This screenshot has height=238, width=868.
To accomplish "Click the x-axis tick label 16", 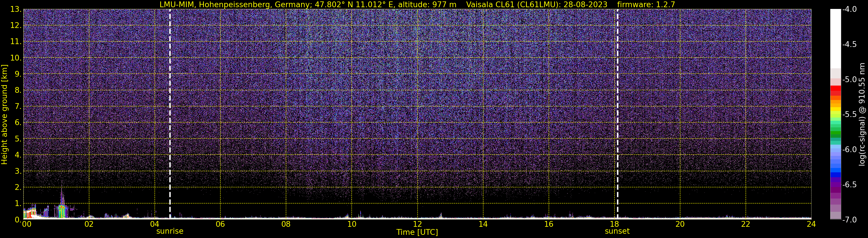I will (549, 224).
